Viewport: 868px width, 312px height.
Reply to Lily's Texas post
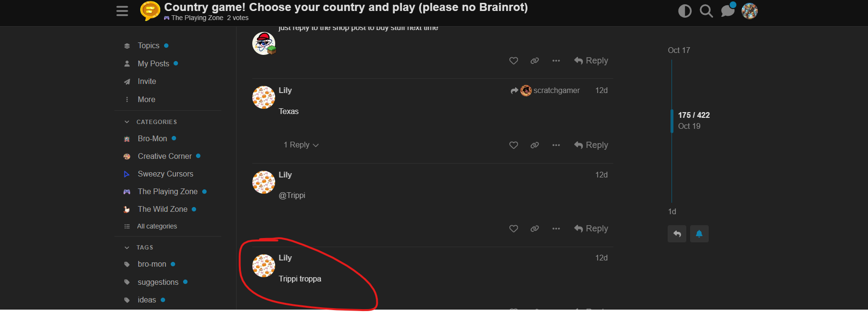coord(591,145)
